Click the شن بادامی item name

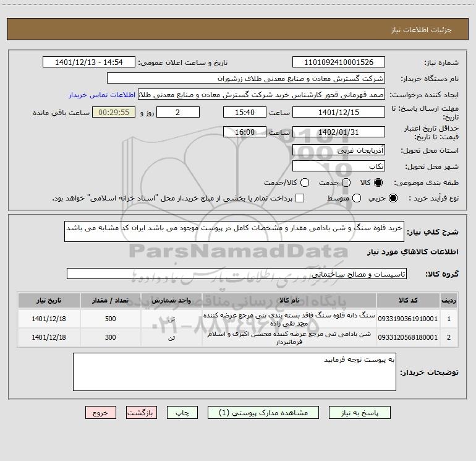coord(289,338)
